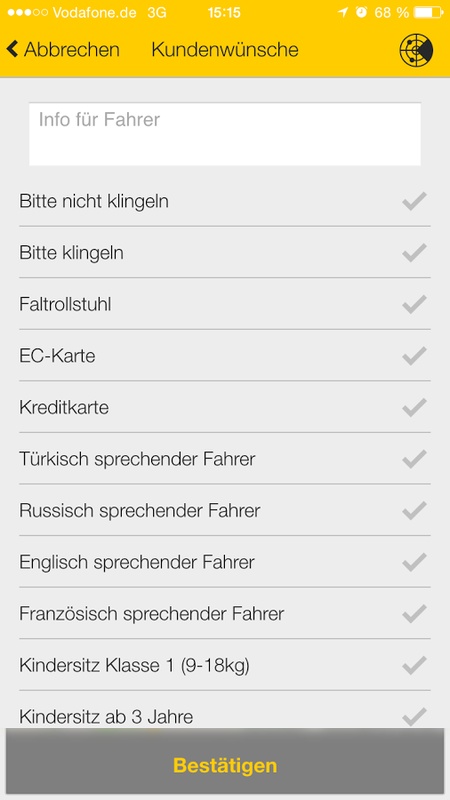Choose 'Türkisch sprechender Fahrer' row

(224, 459)
